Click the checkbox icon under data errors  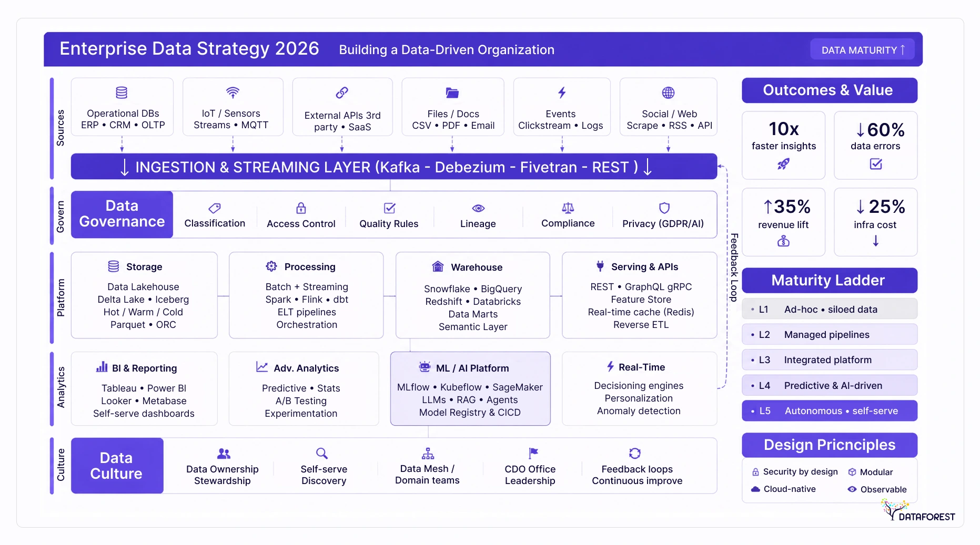[x=876, y=164]
